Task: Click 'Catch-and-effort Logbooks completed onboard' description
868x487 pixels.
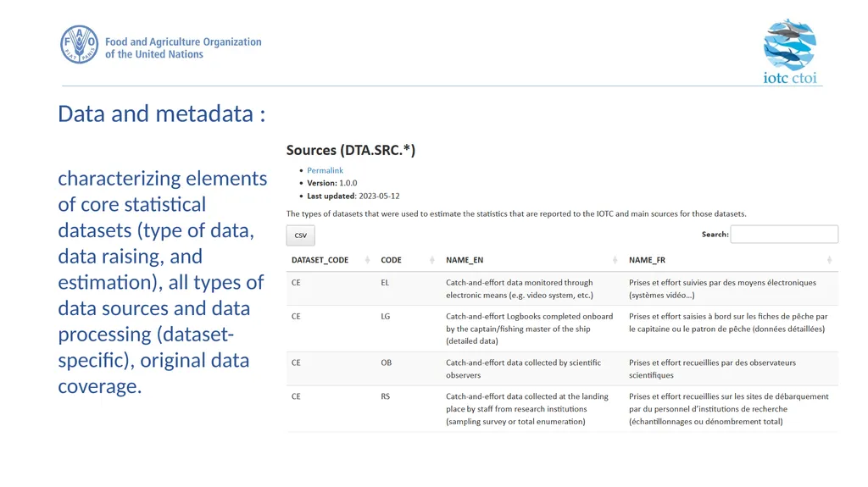Action: [x=529, y=329]
